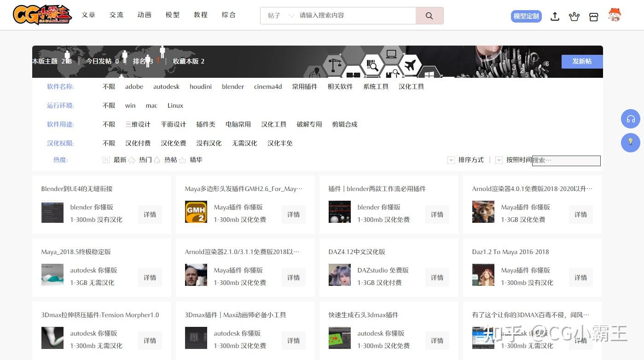Click the 模型定制 button
Image resolution: width=644 pixels, height=360 pixels.
click(x=526, y=16)
